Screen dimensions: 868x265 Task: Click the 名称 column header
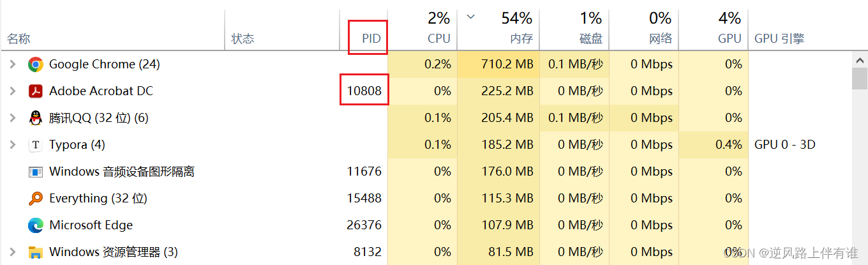point(19,39)
